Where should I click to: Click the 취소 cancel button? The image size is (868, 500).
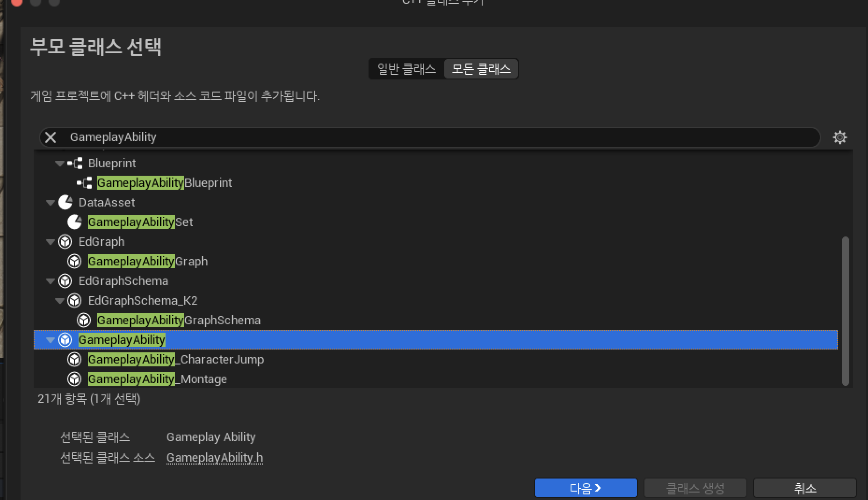[x=805, y=488]
